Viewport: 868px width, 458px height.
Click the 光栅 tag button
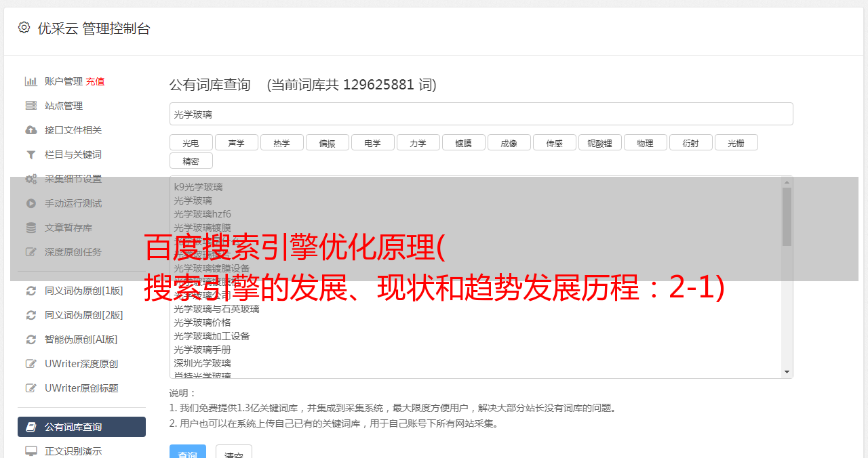pyautogui.click(x=736, y=142)
